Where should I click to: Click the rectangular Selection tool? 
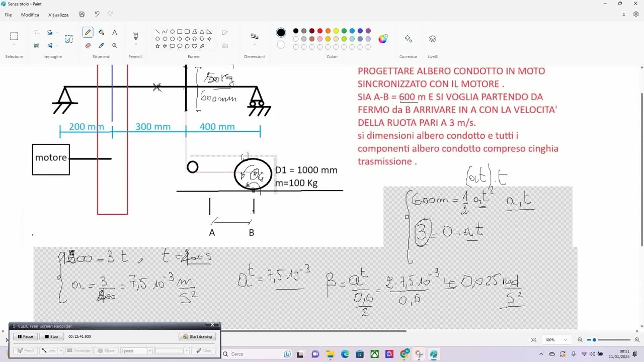pyautogui.click(x=14, y=36)
